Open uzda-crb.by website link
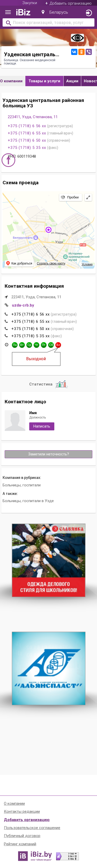The width and height of the screenshot is (97, 868). (x=23, y=305)
